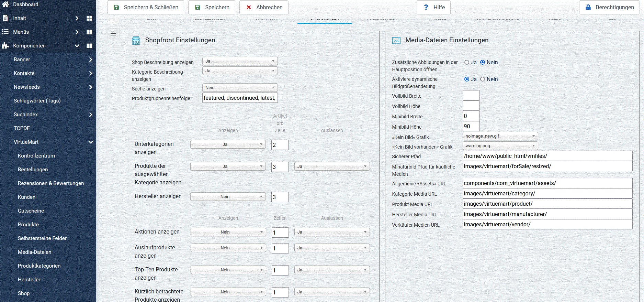Open Bestellungen in VirtueMart menu

tap(33, 170)
